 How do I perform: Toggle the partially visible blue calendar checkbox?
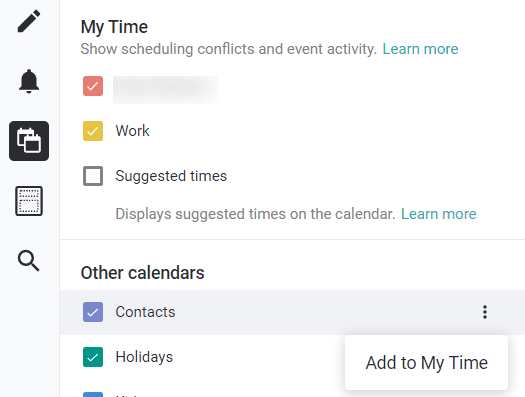tap(93, 394)
